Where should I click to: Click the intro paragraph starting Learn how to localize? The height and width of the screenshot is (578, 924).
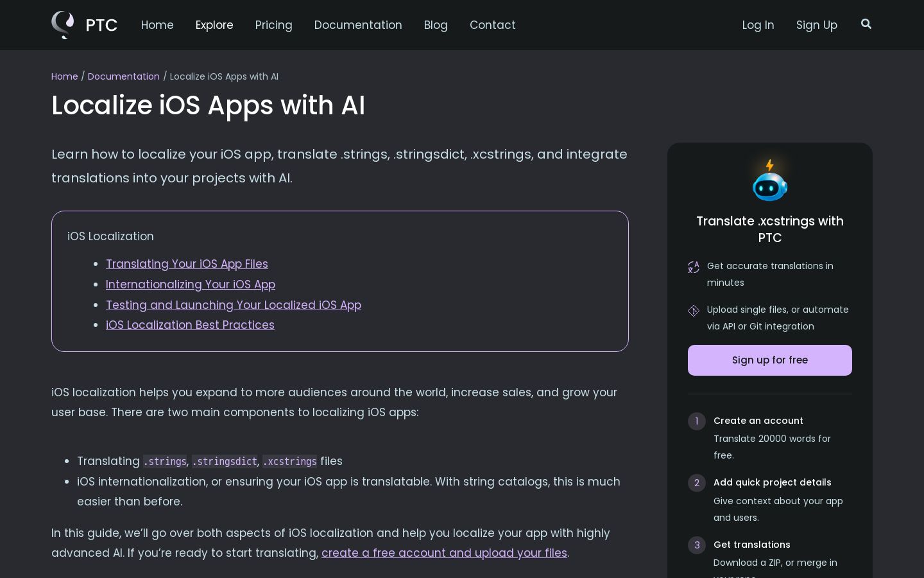coord(339,166)
